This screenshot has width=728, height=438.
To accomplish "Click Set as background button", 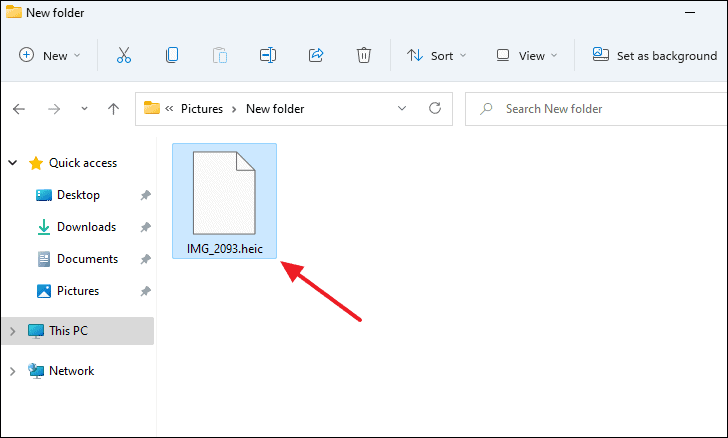I will tap(655, 56).
